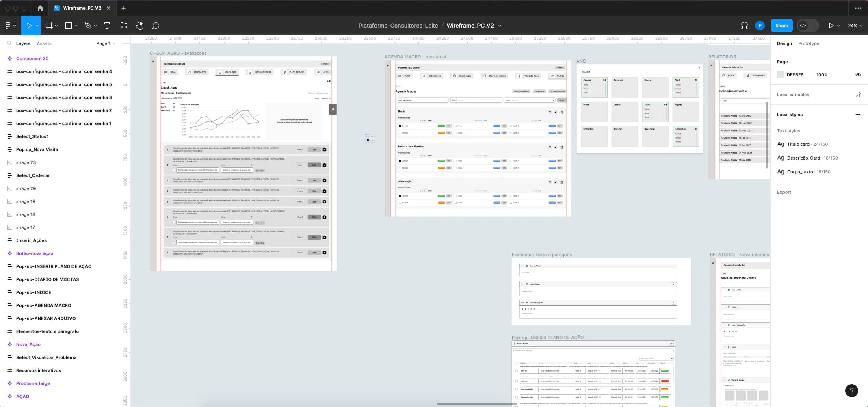Switch to the Assets tab
The width and height of the screenshot is (868, 407).
pos(44,43)
